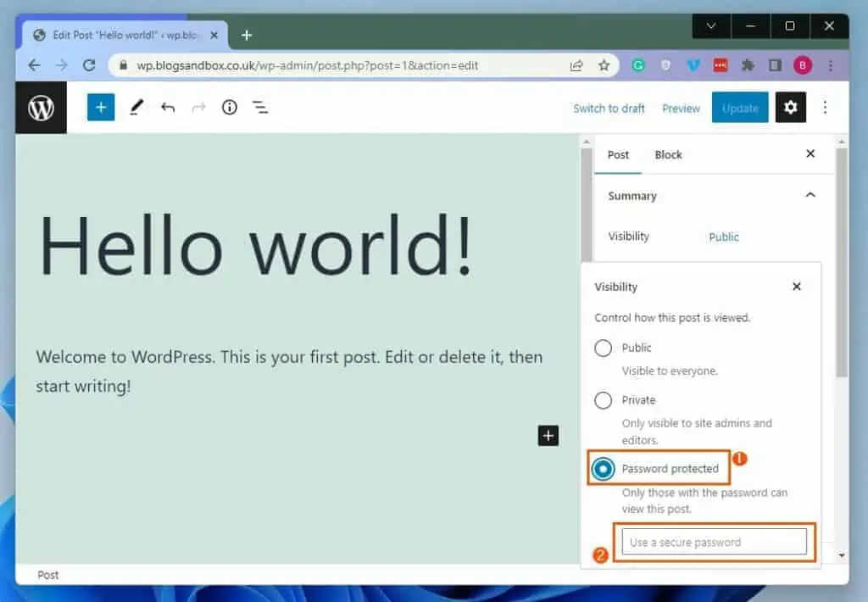Image resolution: width=868 pixels, height=602 pixels.
Task: Open the Public visibility dropdown link
Action: [x=724, y=237]
